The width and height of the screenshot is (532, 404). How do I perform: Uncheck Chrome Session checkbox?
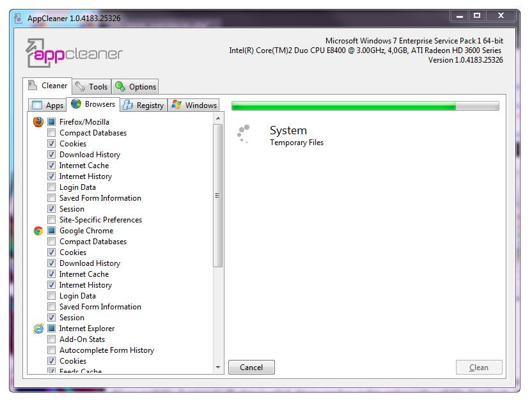(51, 318)
